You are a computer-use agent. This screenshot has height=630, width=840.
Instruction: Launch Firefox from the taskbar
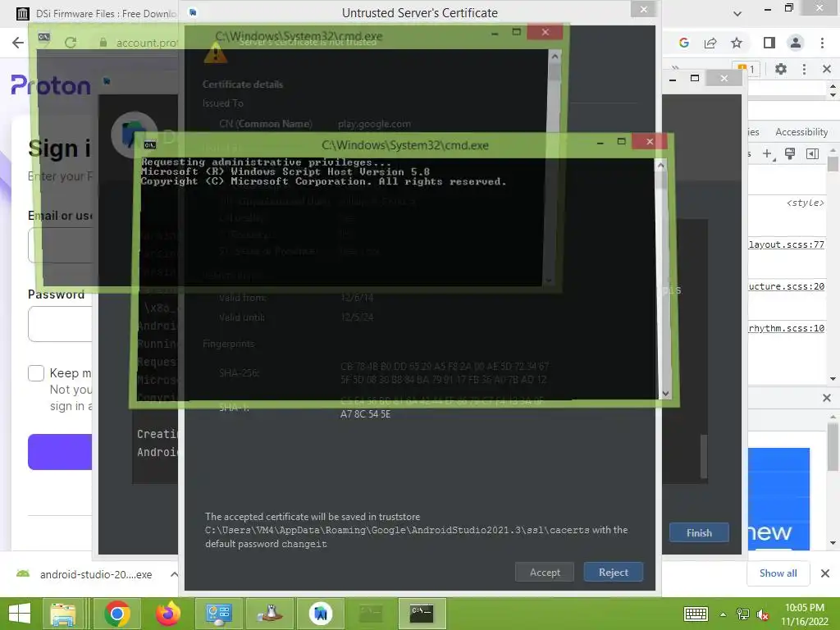click(x=167, y=614)
